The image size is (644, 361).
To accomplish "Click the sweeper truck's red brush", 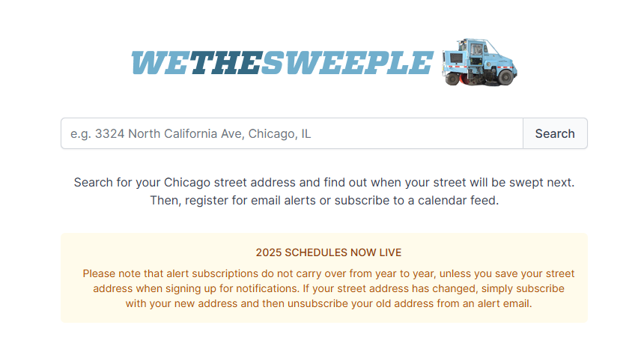I will 464,79.
